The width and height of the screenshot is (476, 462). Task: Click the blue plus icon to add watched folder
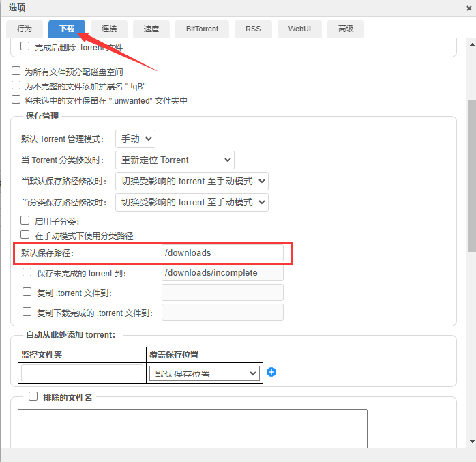pyautogui.click(x=271, y=372)
